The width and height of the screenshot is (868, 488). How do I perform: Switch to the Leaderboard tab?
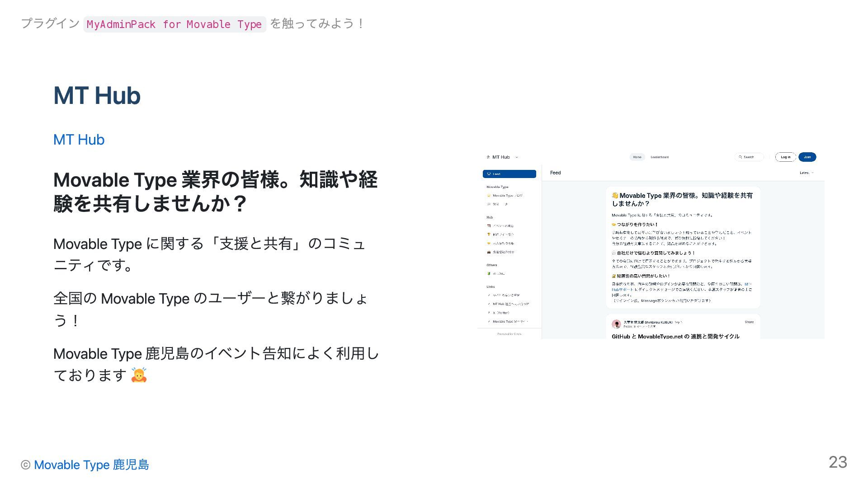(x=660, y=157)
